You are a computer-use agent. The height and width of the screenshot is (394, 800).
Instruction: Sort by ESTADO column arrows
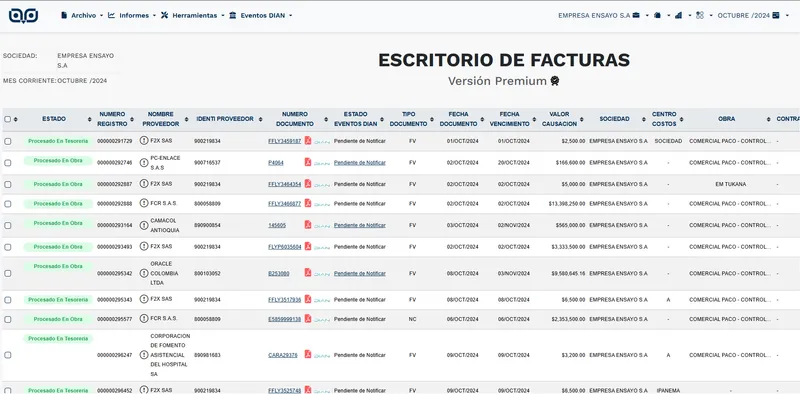90,119
